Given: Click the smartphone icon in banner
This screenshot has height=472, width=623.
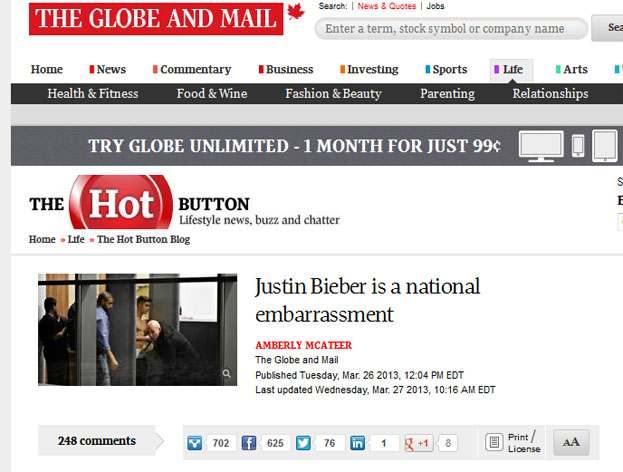Looking at the screenshot, I should coord(578,146).
